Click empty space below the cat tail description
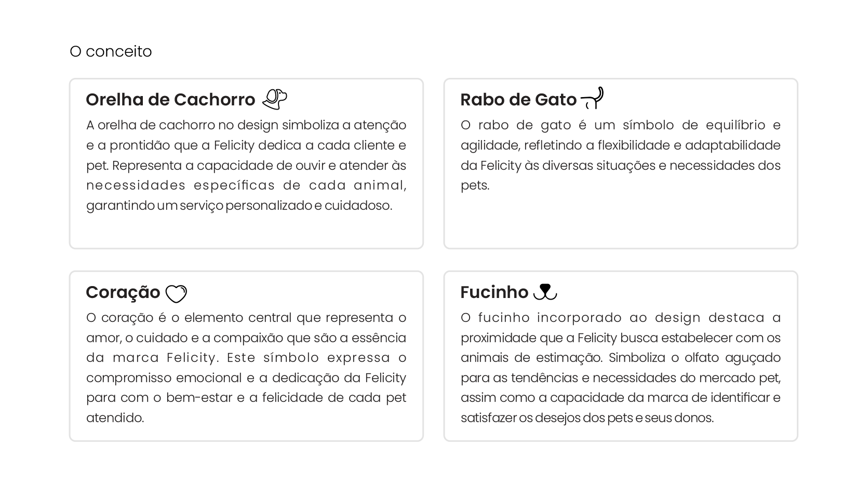Screen dimensions: 868x488 620,223
